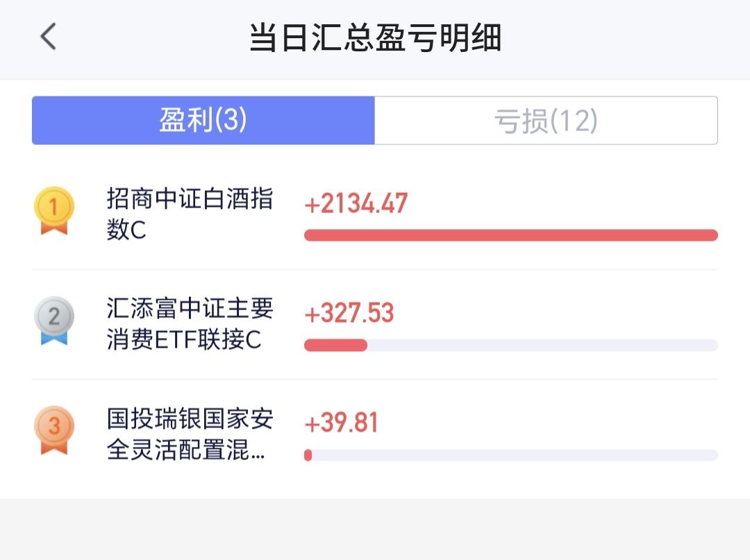The height and width of the screenshot is (560, 750).
Task: Tap the 当日汇总盈亏明细 page title
Action: (x=375, y=38)
